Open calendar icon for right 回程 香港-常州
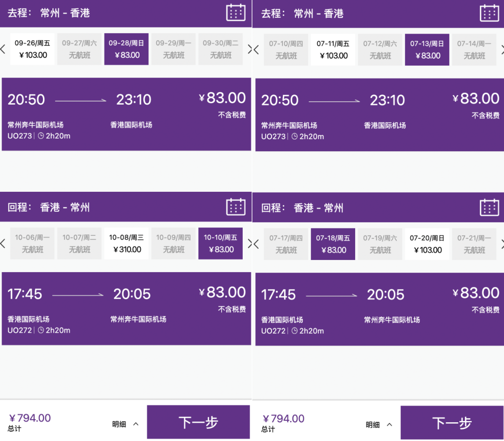This screenshot has width=504, height=441. click(x=489, y=207)
